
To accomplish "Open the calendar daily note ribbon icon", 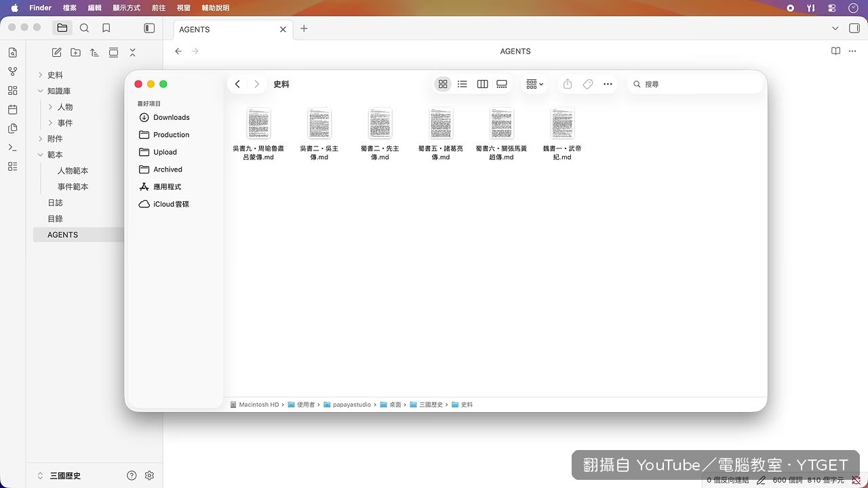I will [x=12, y=109].
